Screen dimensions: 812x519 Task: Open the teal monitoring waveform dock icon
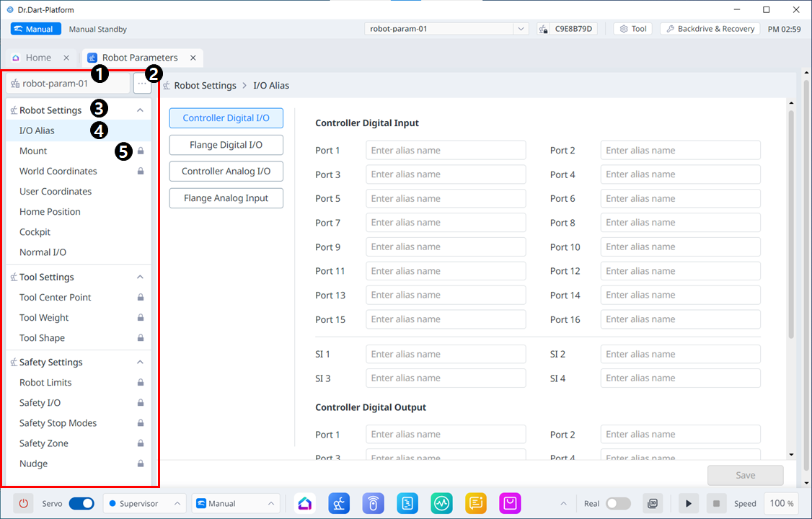click(x=441, y=503)
